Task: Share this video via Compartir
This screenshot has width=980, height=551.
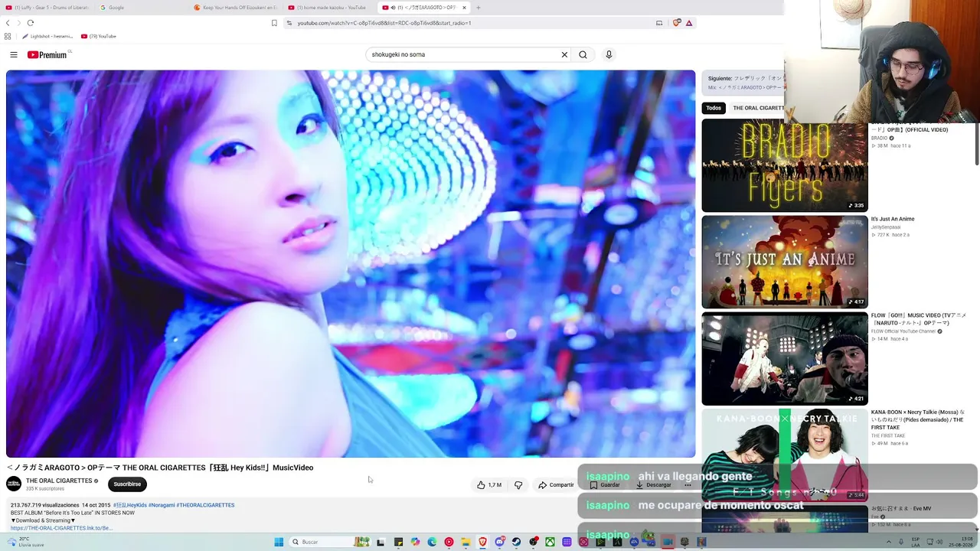Action: point(556,485)
